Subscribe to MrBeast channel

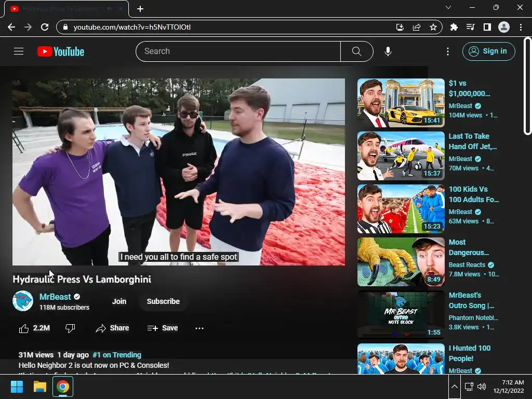pos(163,301)
